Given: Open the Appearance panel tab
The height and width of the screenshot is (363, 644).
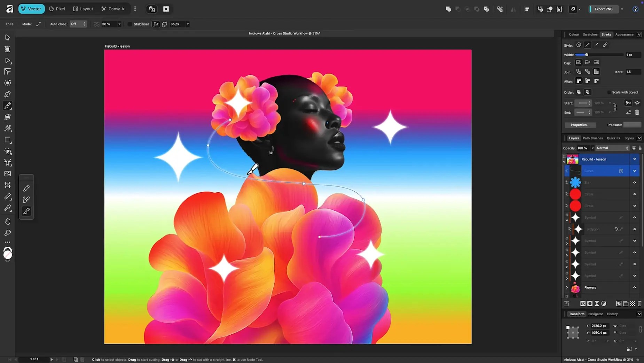Looking at the screenshot, I should (x=624, y=34).
